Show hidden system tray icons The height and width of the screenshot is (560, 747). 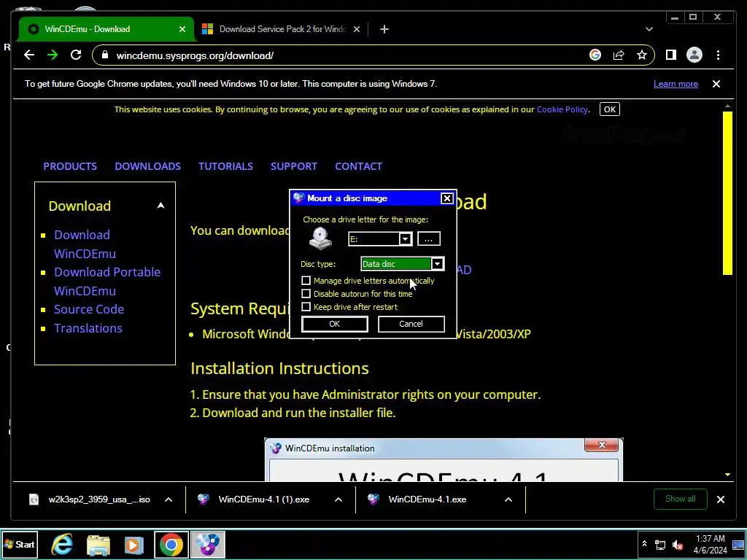(644, 544)
